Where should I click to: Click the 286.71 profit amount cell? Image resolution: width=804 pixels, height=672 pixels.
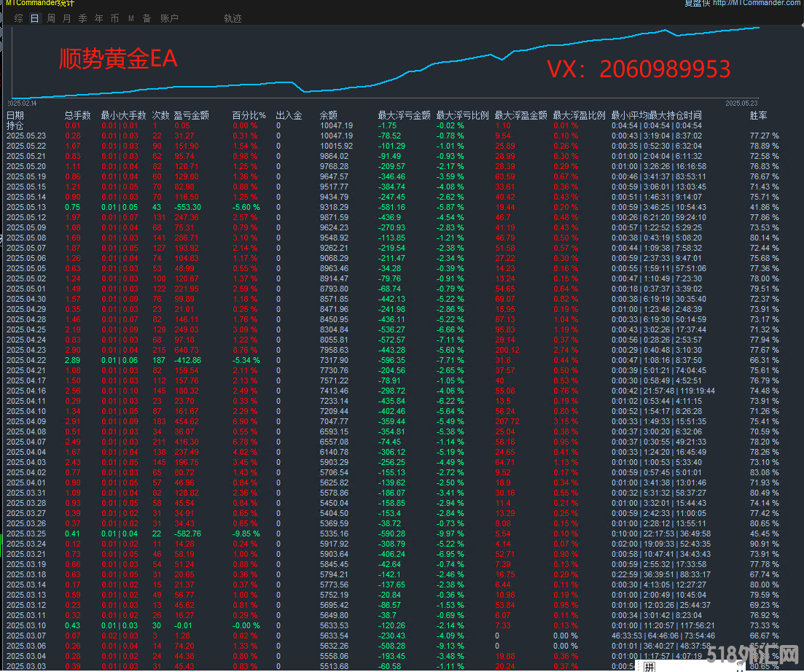tap(187, 238)
